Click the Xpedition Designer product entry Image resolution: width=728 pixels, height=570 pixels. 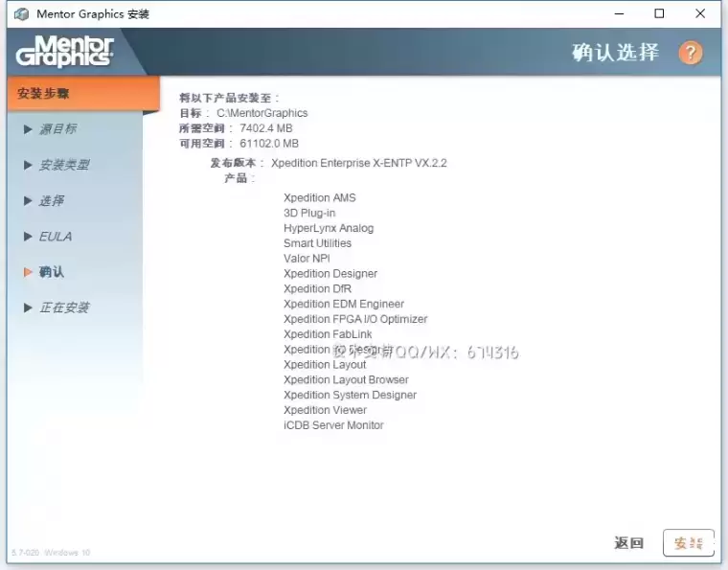pos(330,273)
